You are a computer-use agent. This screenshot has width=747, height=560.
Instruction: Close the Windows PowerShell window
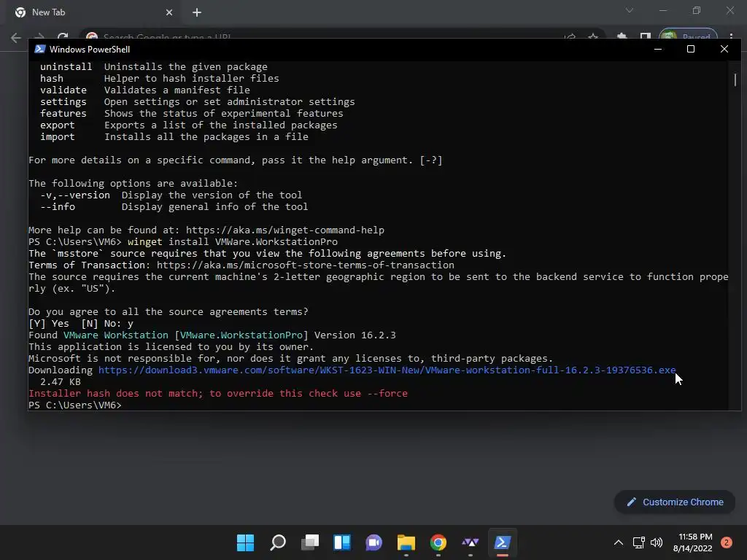(x=724, y=49)
